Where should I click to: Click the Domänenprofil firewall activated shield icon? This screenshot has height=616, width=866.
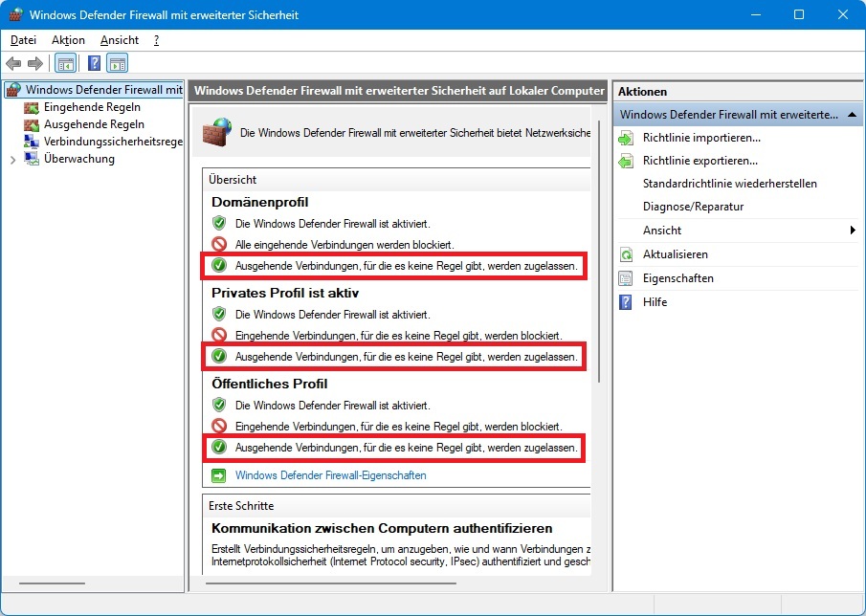219,224
